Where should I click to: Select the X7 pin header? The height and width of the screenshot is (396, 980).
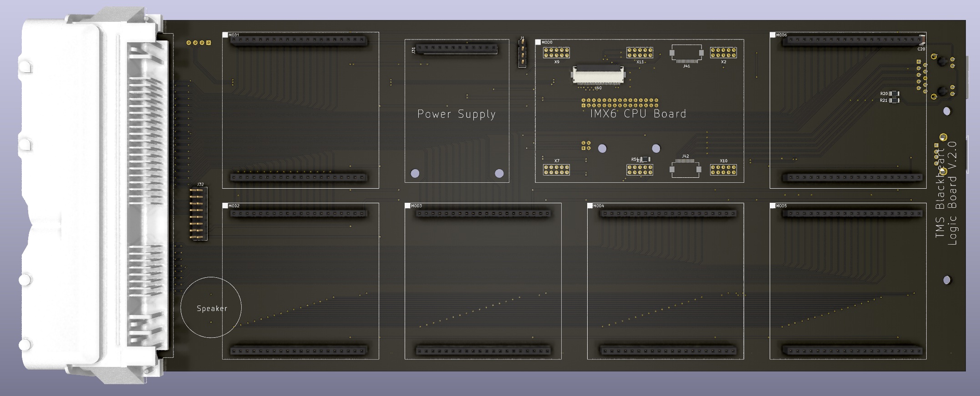point(556,170)
